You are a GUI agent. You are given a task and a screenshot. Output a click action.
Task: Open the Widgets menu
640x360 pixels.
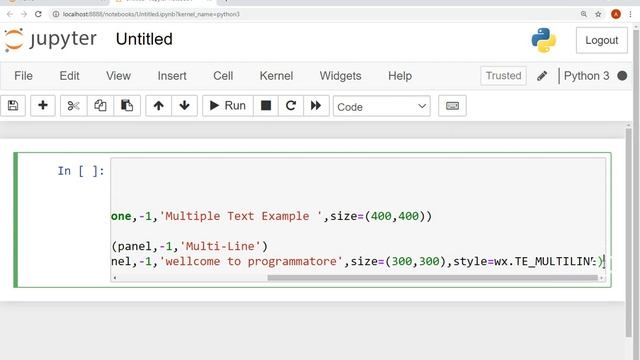[x=340, y=76]
